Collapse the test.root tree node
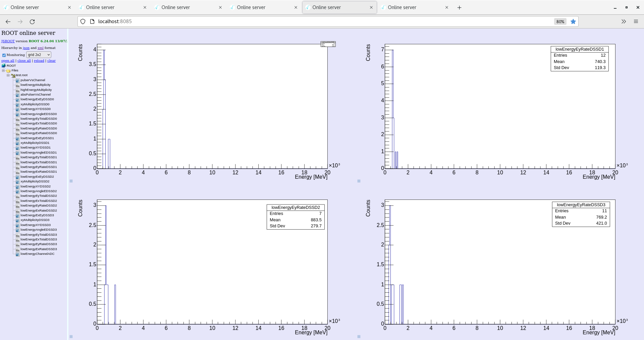 (x=8, y=75)
